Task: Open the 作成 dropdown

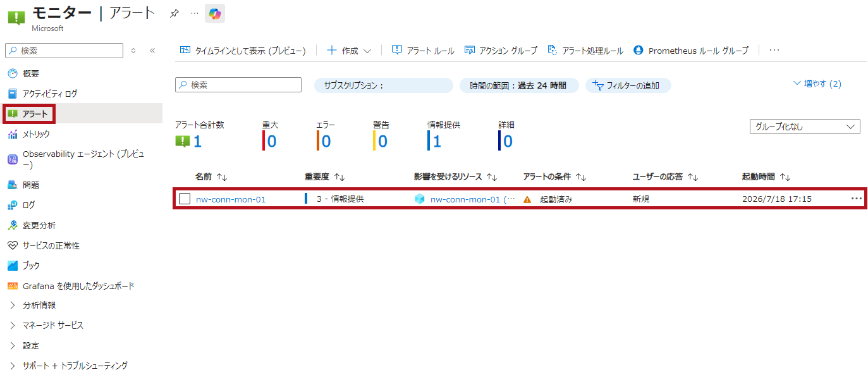Action: (x=349, y=51)
